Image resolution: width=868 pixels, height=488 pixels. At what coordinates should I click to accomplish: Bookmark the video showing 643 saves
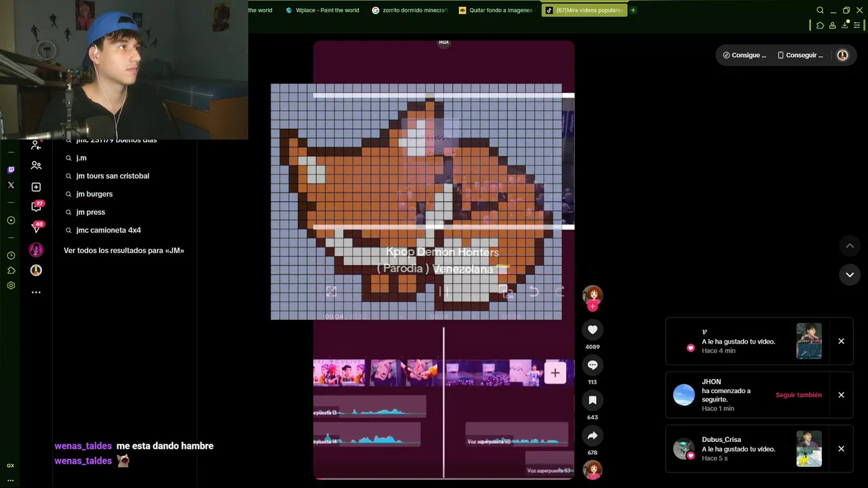592,401
